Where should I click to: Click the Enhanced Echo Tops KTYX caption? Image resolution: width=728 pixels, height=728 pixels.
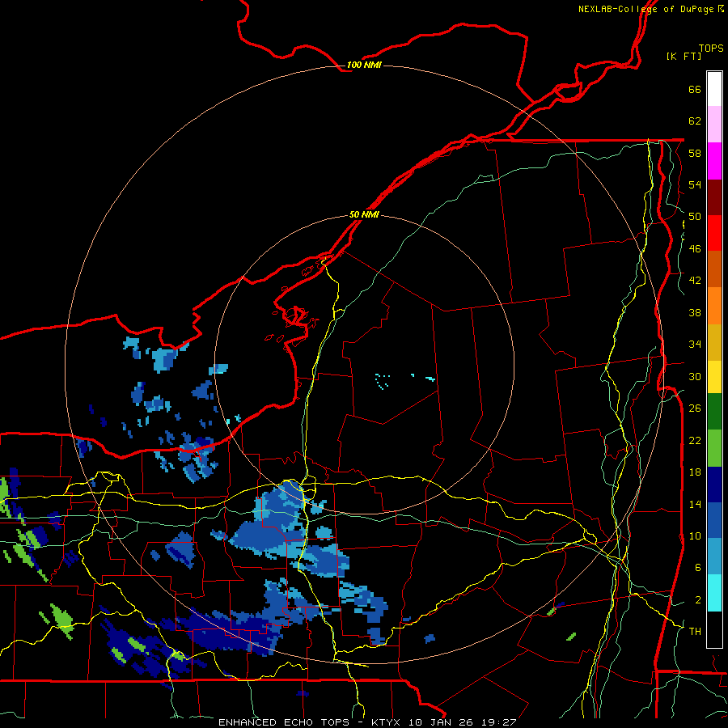coord(367,722)
